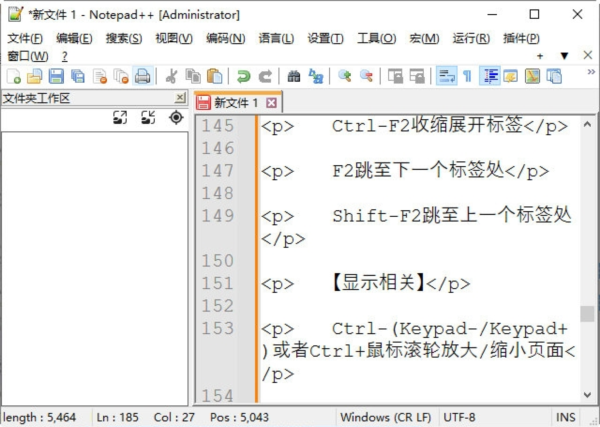The width and height of the screenshot is (600, 427).
Task: Click the grey Redo arrow icon
Action: 265,76
